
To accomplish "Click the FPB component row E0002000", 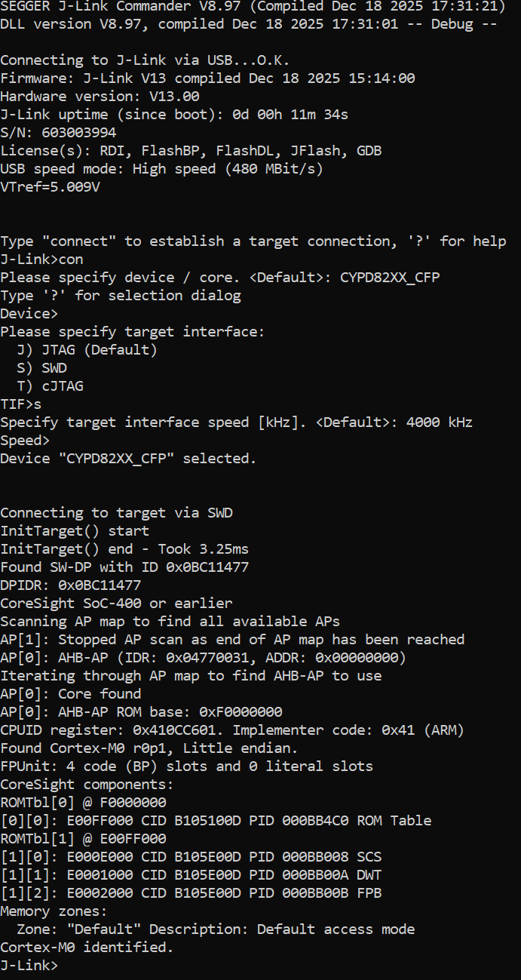I will point(191,893).
